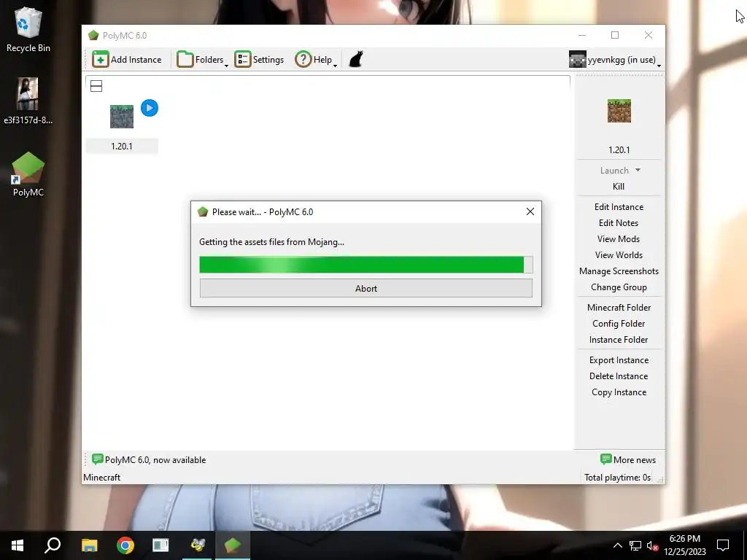Click Export Instance
This screenshot has height=560, width=747.
click(619, 360)
